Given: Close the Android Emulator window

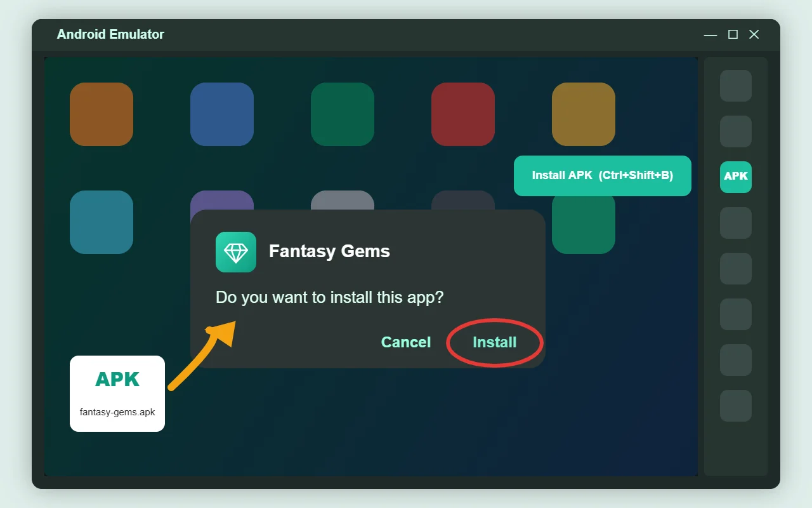Looking at the screenshot, I should point(754,34).
